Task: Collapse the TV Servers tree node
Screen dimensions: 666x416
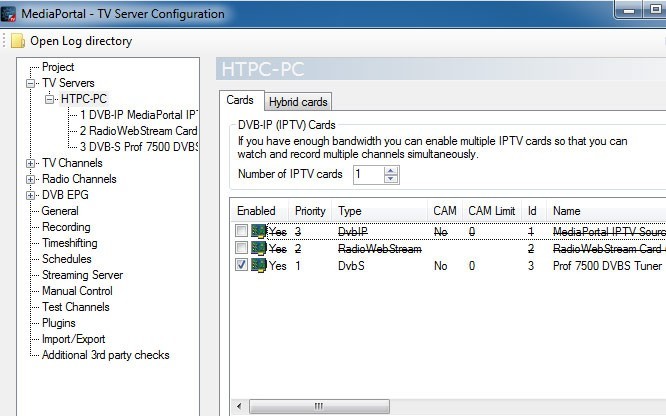Action: point(31,83)
